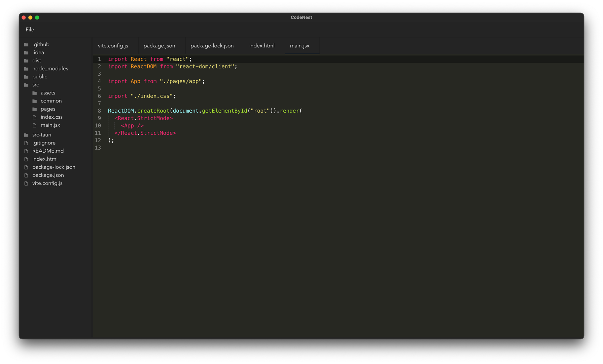The height and width of the screenshot is (364, 603).
Task: Click "react-dom/client" string on line 2
Action: (x=205, y=67)
